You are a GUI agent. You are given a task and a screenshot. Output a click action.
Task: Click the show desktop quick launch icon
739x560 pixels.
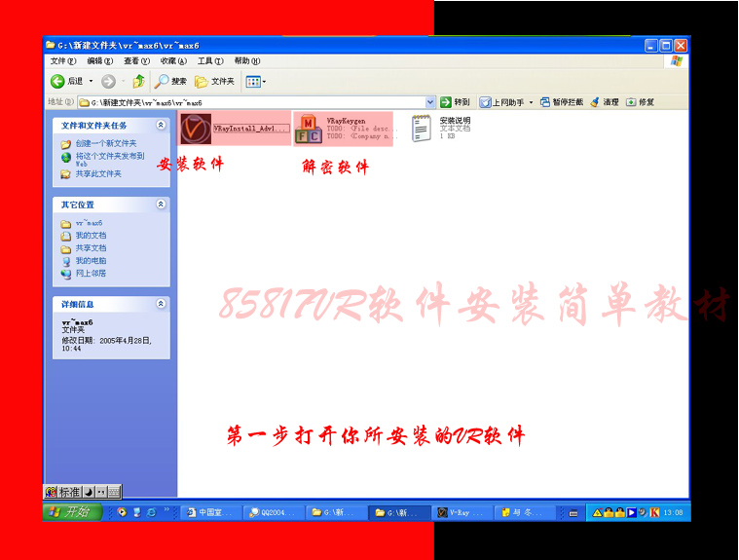[x=136, y=512]
